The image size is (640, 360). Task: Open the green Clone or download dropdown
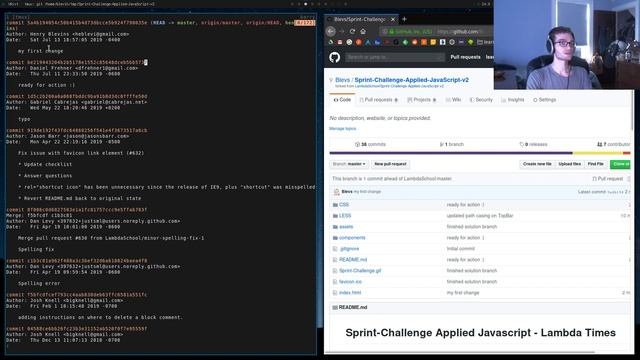pyautogui.click(x=620, y=164)
